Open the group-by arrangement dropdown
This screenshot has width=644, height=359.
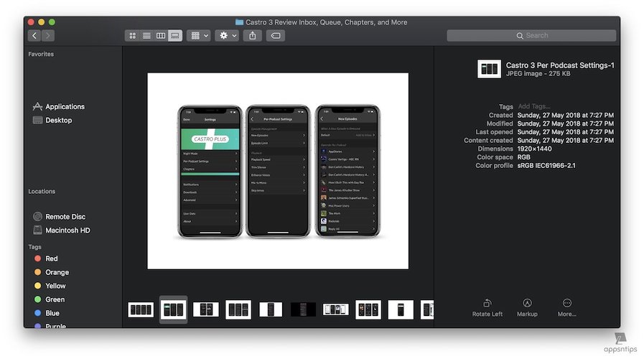[x=198, y=35]
